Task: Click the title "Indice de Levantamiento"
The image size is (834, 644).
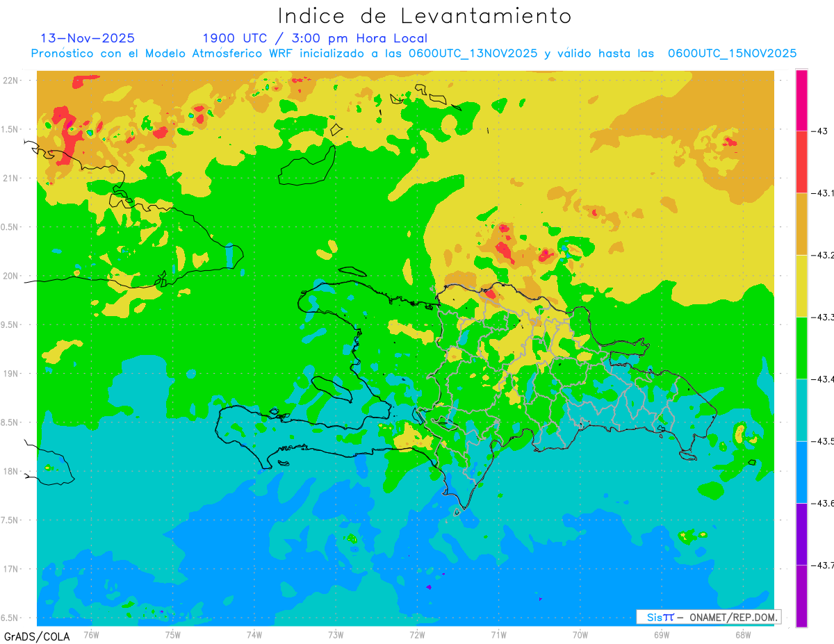Action: pyautogui.click(x=425, y=16)
